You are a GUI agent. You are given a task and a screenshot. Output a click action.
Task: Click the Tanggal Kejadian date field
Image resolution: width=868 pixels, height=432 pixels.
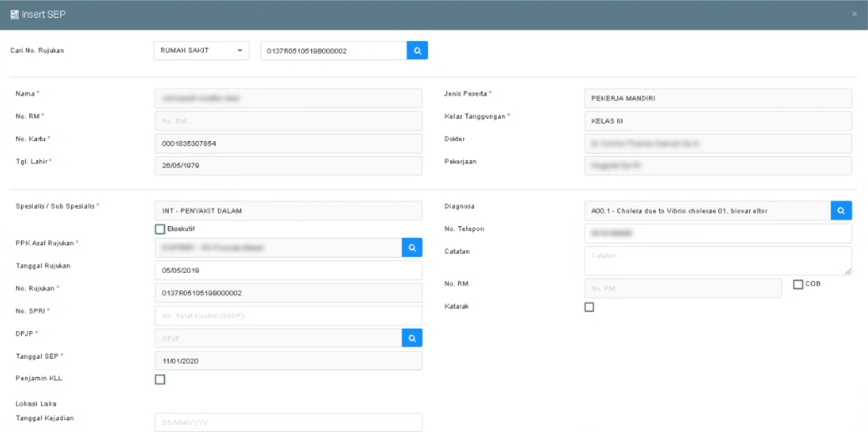(x=288, y=423)
